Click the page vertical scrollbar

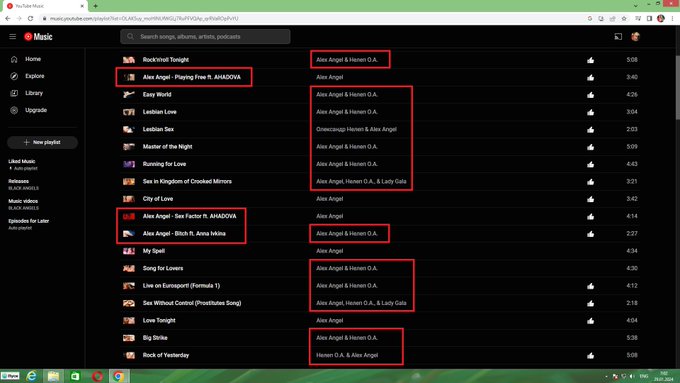pos(677,87)
